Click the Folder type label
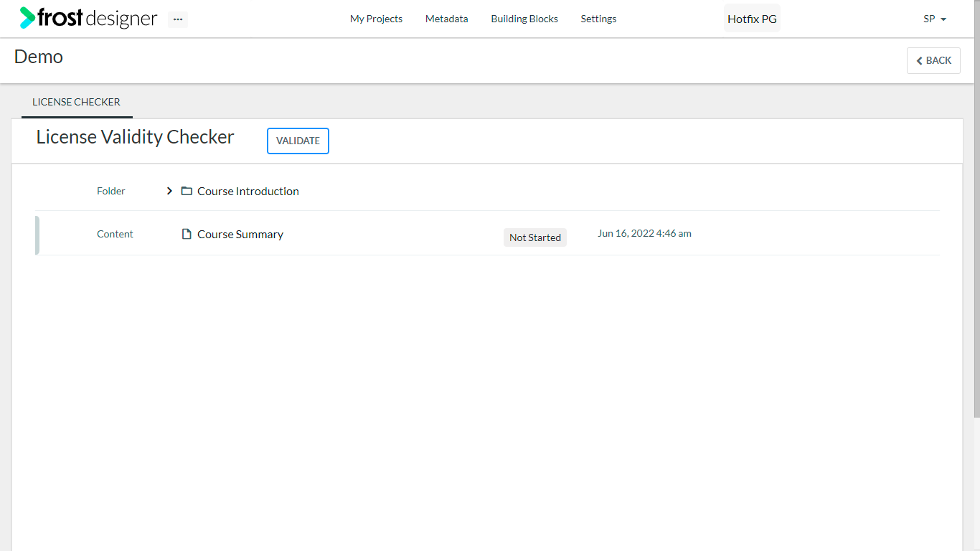980x551 pixels. pyautogui.click(x=111, y=191)
